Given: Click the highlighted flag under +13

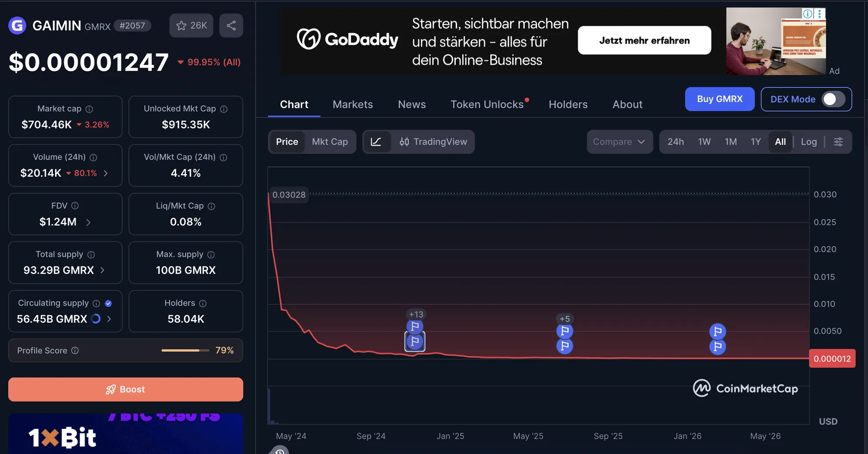Looking at the screenshot, I should [x=415, y=341].
